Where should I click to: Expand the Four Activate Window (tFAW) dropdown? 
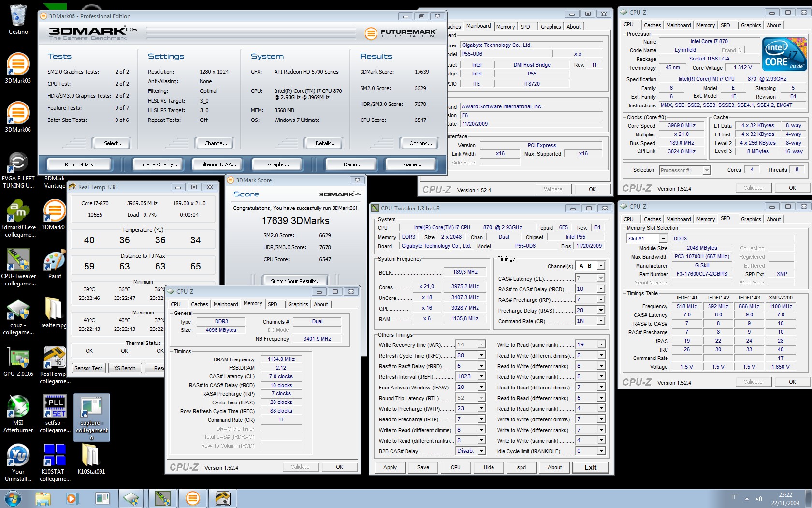tap(481, 387)
